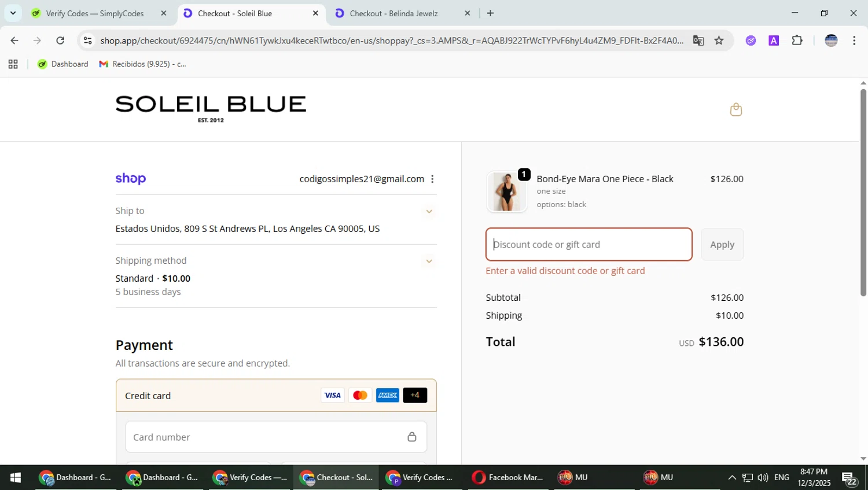Click the codigossimples21@gmail.com email
The image size is (868, 490).
tap(362, 179)
